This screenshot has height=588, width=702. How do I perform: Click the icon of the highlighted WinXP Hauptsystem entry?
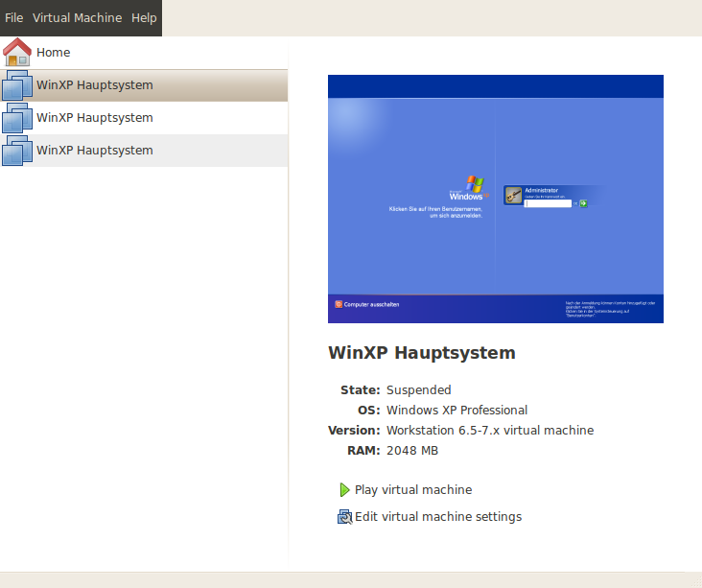coord(17,86)
